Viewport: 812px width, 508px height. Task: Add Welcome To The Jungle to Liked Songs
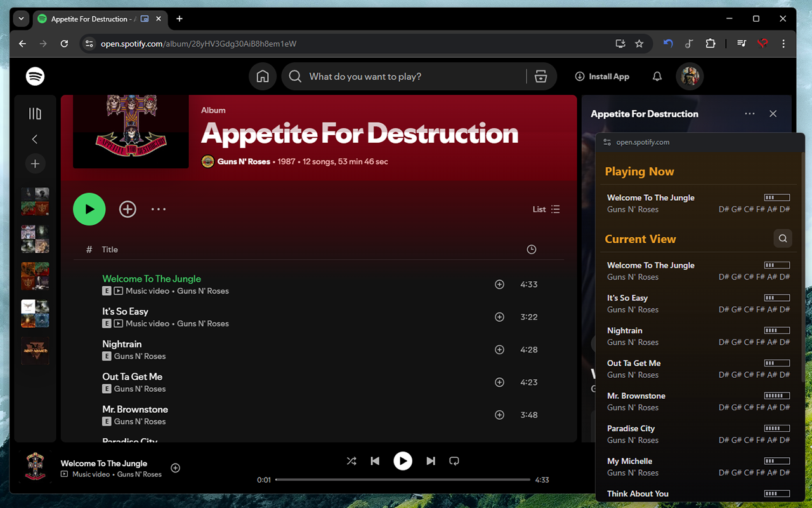pos(499,284)
